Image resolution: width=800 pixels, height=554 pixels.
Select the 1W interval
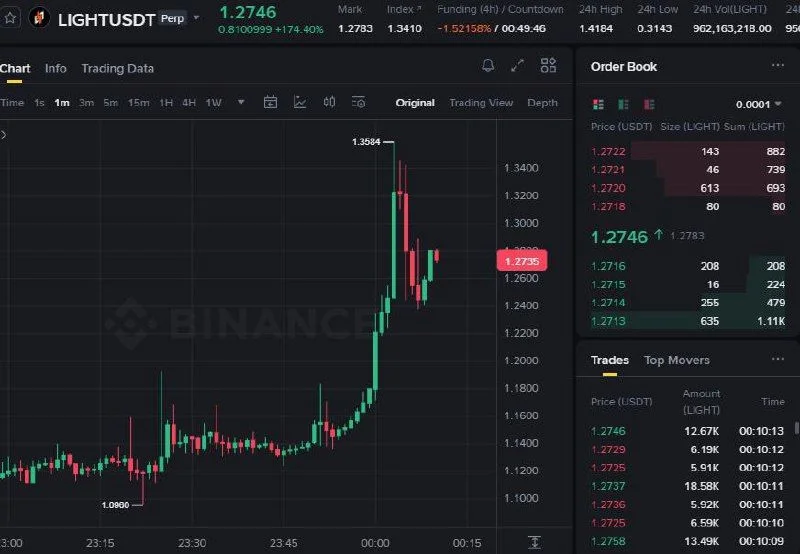pos(213,103)
